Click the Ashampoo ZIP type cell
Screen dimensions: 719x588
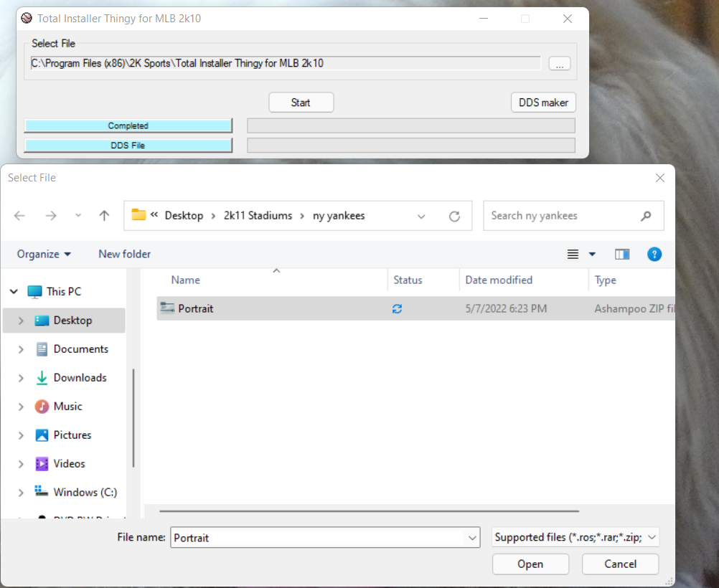(x=634, y=309)
